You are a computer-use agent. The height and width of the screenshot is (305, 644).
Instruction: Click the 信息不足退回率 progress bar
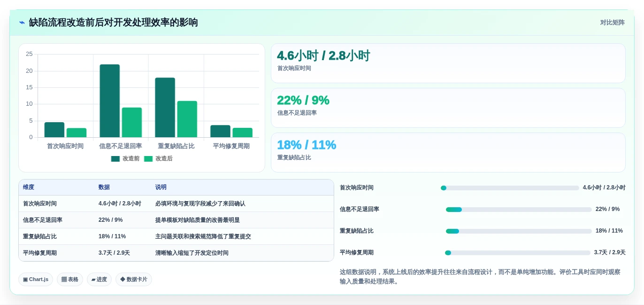[519, 210]
